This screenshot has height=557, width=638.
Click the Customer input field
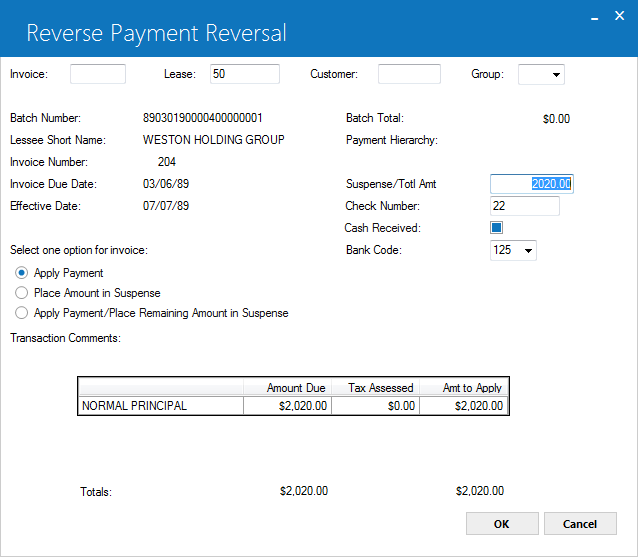[x=409, y=74]
